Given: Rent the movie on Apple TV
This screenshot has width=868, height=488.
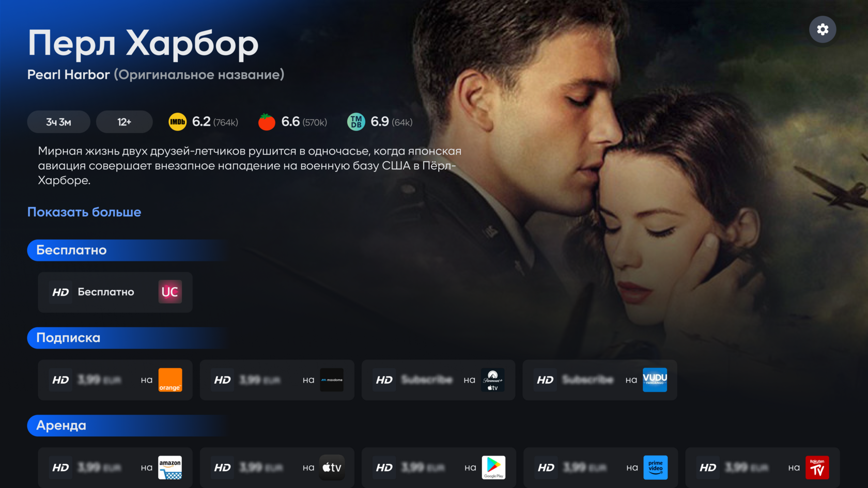Looking at the screenshot, I should click(x=277, y=468).
